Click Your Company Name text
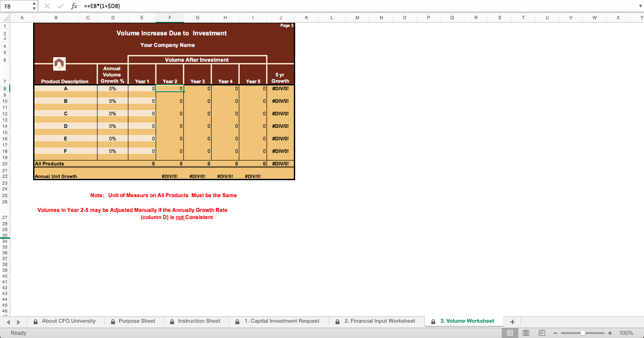The image size is (644, 338). point(168,45)
